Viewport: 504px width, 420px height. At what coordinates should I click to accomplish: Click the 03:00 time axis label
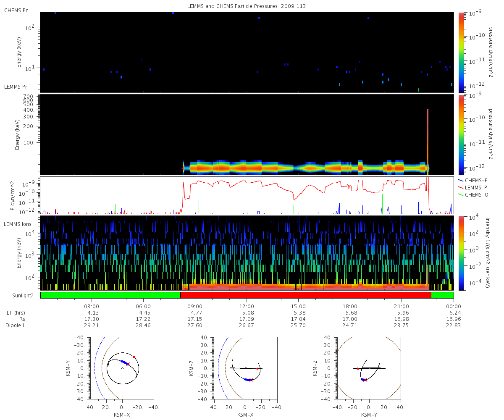pyautogui.click(x=92, y=306)
